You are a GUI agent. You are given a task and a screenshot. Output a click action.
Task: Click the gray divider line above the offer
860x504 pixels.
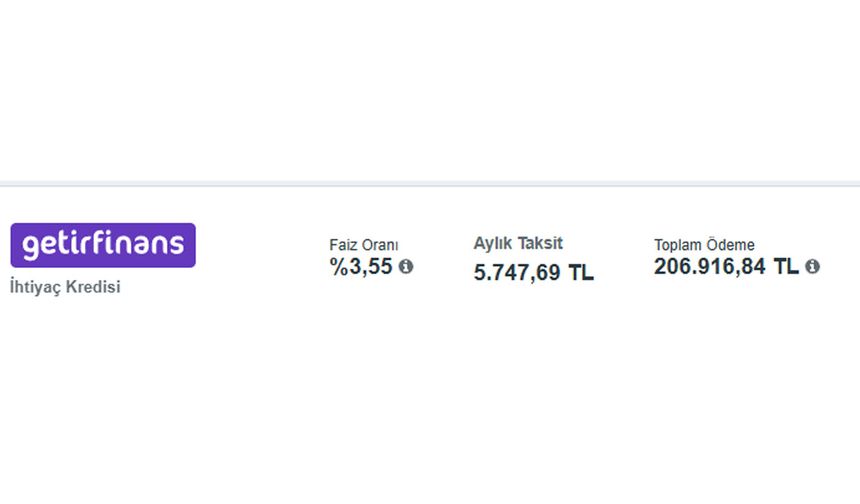pyautogui.click(x=430, y=184)
